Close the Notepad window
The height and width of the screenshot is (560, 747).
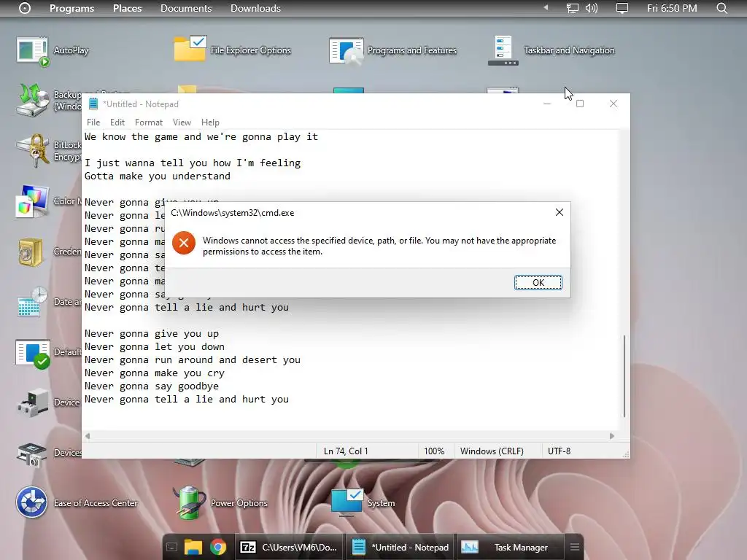coord(613,104)
